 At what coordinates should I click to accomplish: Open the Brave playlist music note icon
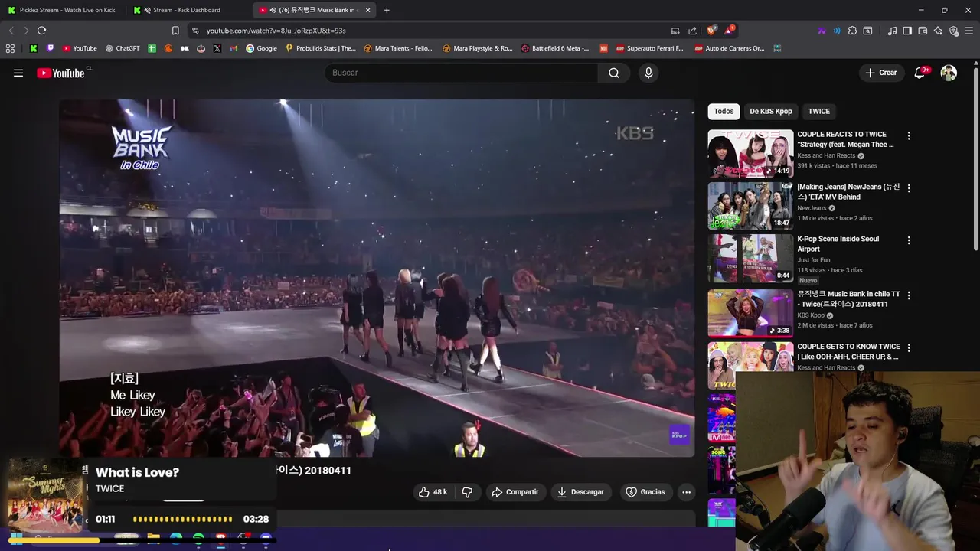pyautogui.click(x=892, y=31)
